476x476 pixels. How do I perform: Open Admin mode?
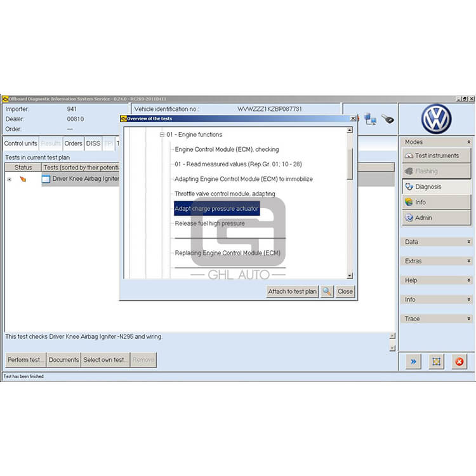pyautogui.click(x=436, y=218)
